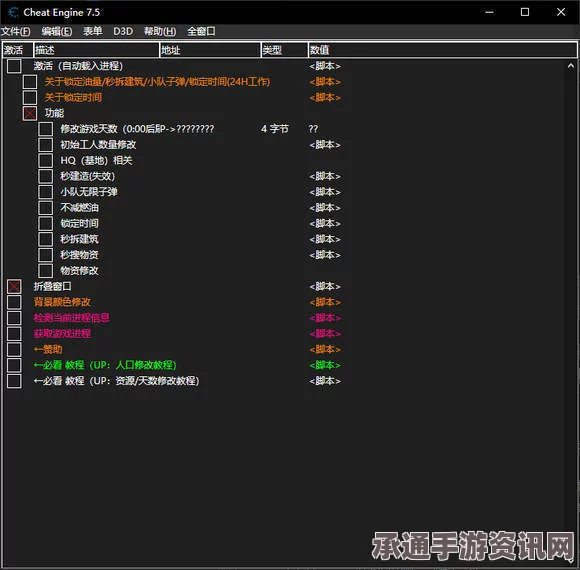580x570 pixels.
Task: Select the HQ (基地) 相关 row text
Action: click(97, 161)
